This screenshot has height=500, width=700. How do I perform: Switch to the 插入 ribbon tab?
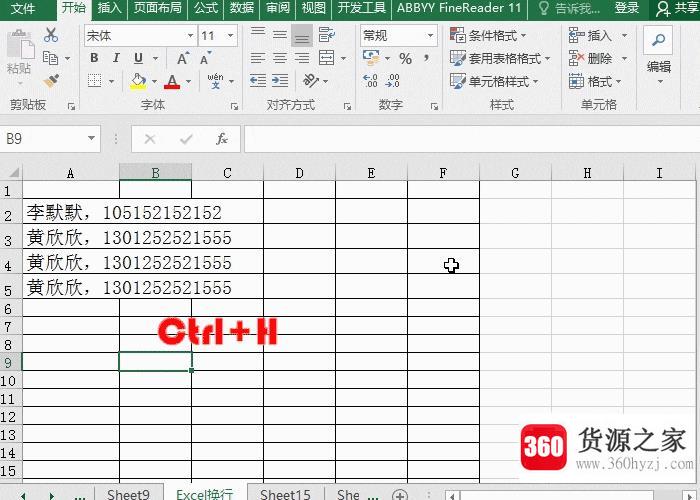[109, 8]
